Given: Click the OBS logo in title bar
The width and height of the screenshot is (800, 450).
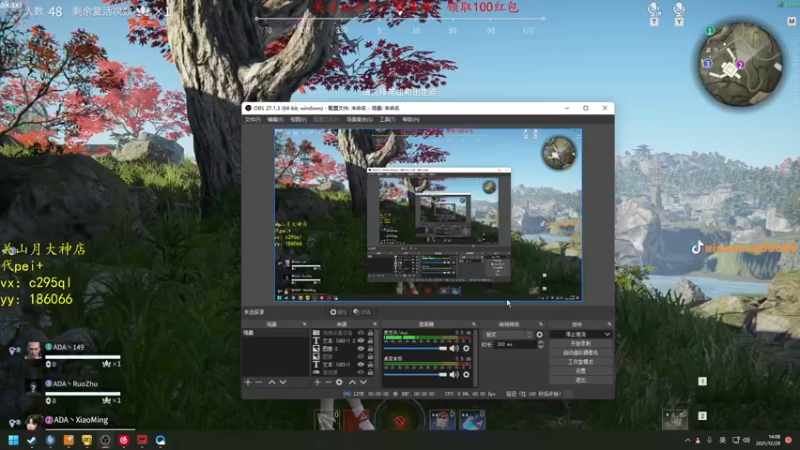Looking at the screenshot, I should click(x=248, y=108).
